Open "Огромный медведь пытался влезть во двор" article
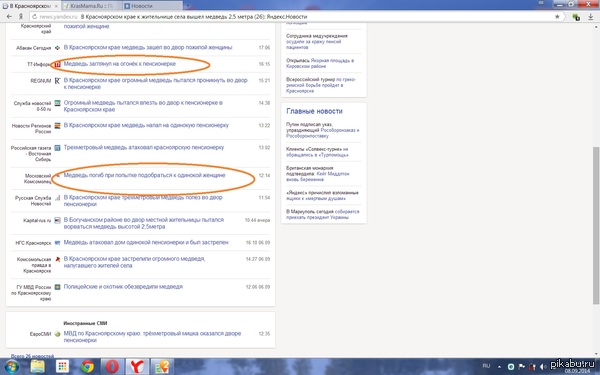Image resolution: width=600 pixels, height=375 pixels. coord(143,106)
